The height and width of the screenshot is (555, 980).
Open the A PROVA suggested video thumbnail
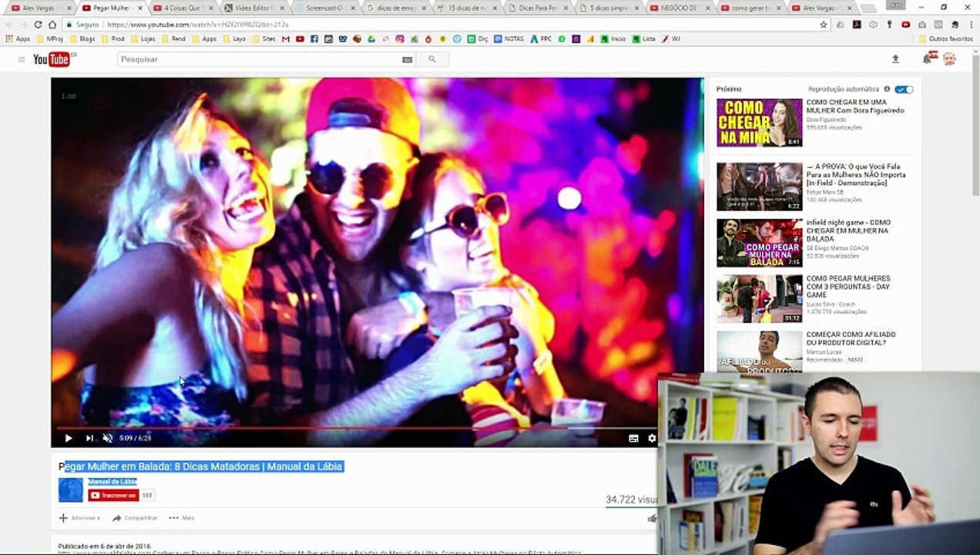point(760,187)
